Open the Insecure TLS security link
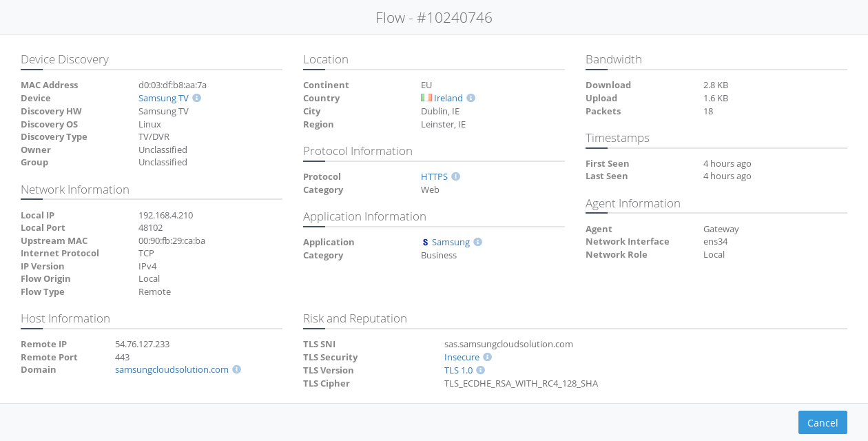868x441 pixels. pyautogui.click(x=462, y=358)
